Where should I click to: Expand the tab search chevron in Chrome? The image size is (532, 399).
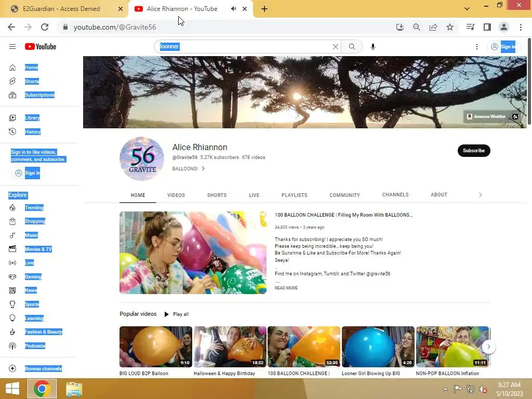(467, 9)
